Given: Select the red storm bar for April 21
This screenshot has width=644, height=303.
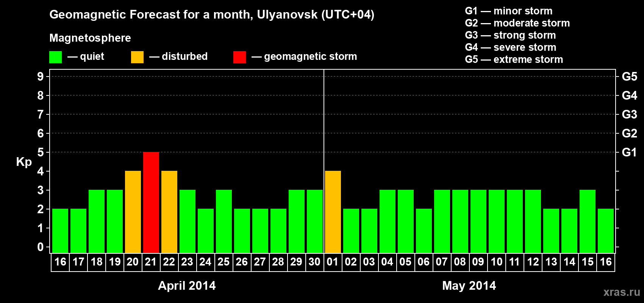Looking at the screenshot, I should 151,202.
